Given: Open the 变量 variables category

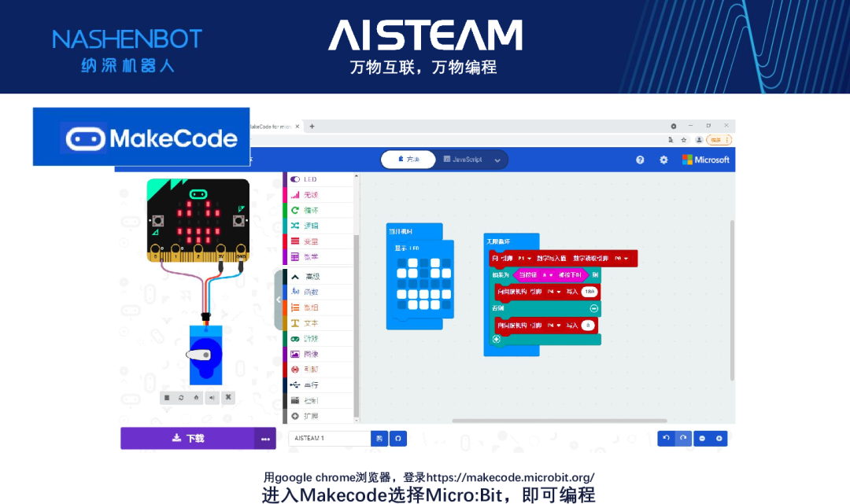Looking at the screenshot, I should [x=320, y=241].
